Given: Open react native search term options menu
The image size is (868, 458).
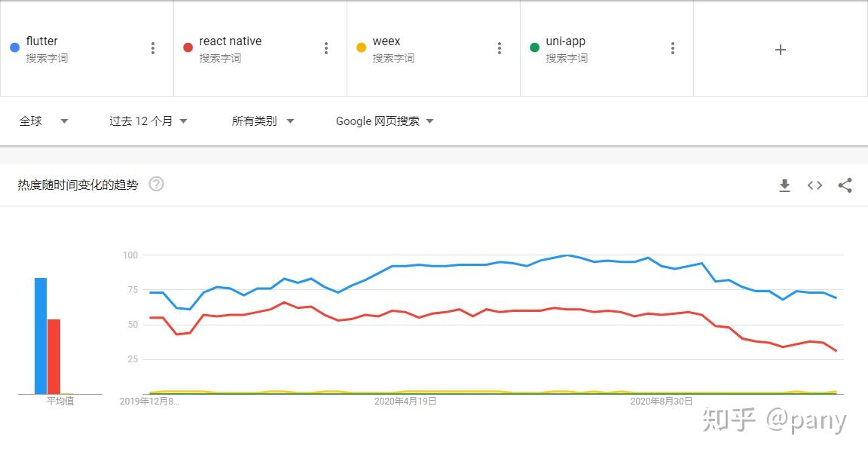Looking at the screenshot, I should (326, 47).
